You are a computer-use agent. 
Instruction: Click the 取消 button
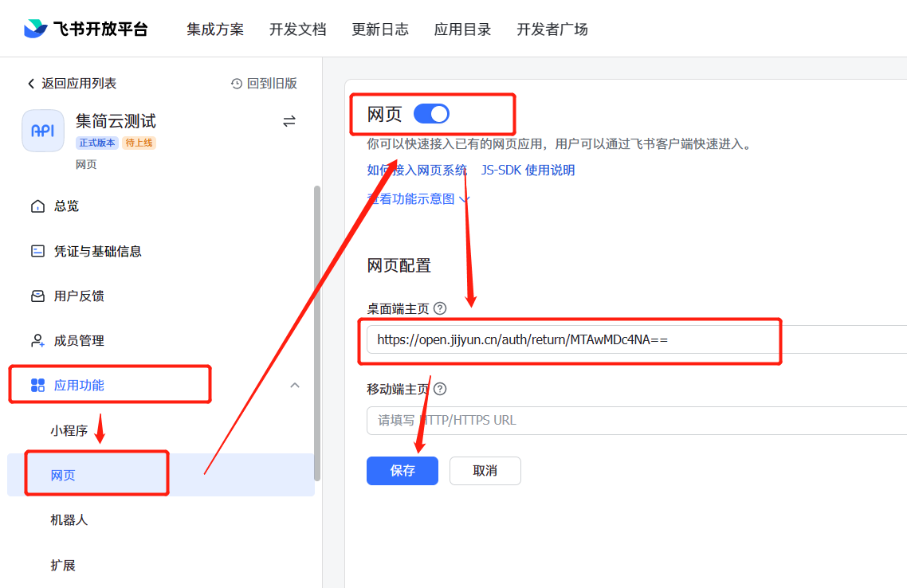(x=485, y=471)
